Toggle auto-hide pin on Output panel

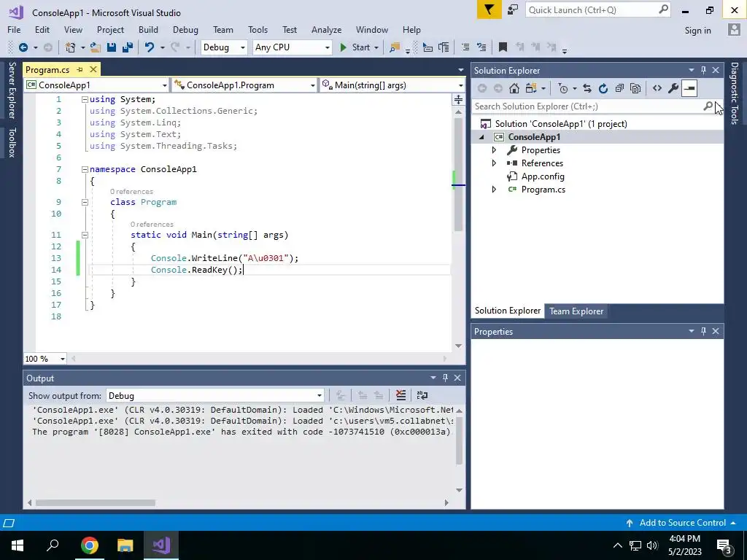(x=445, y=378)
